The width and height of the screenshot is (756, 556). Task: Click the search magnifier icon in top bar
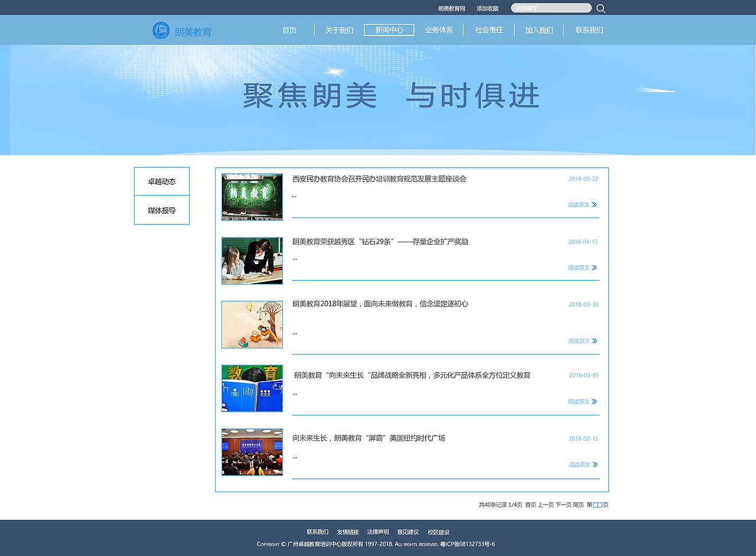coord(600,8)
